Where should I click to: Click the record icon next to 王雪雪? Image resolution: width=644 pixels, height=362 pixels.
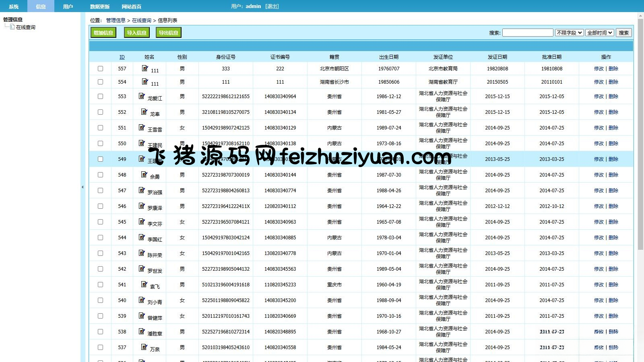[x=142, y=127]
